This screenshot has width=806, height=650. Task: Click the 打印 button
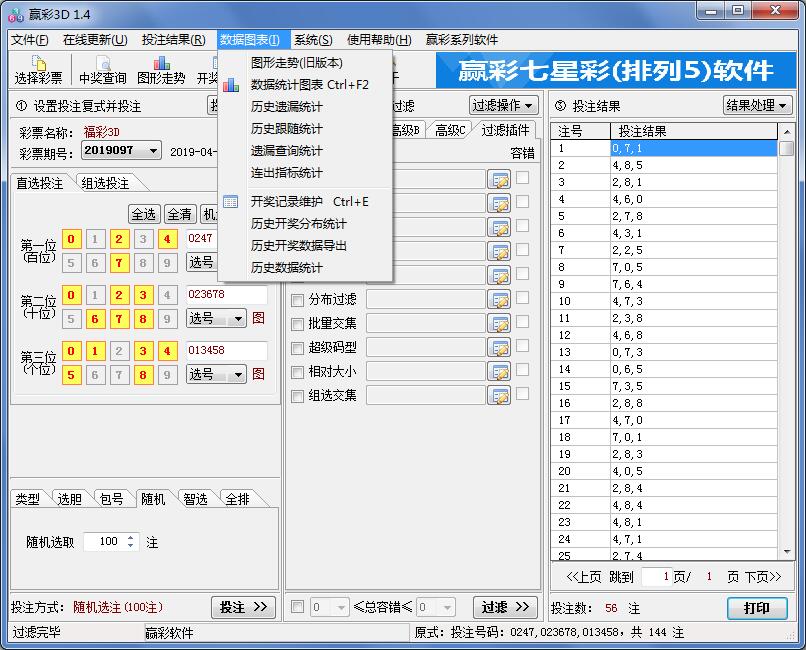pyautogui.click(x=757, y=608)
